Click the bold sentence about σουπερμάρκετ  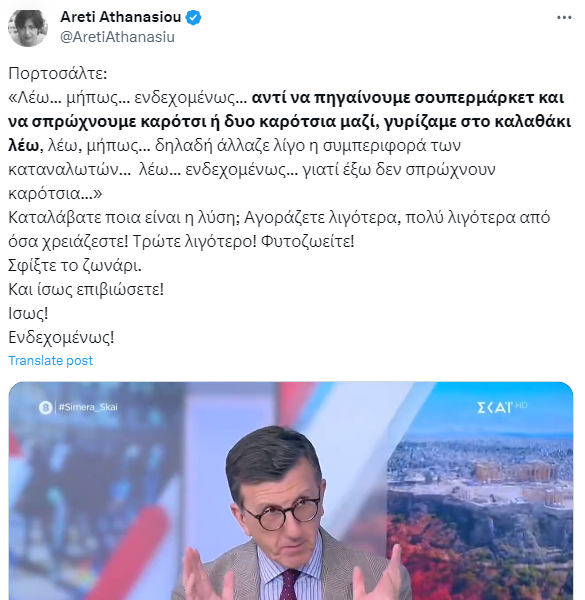(x=289, y=122)
